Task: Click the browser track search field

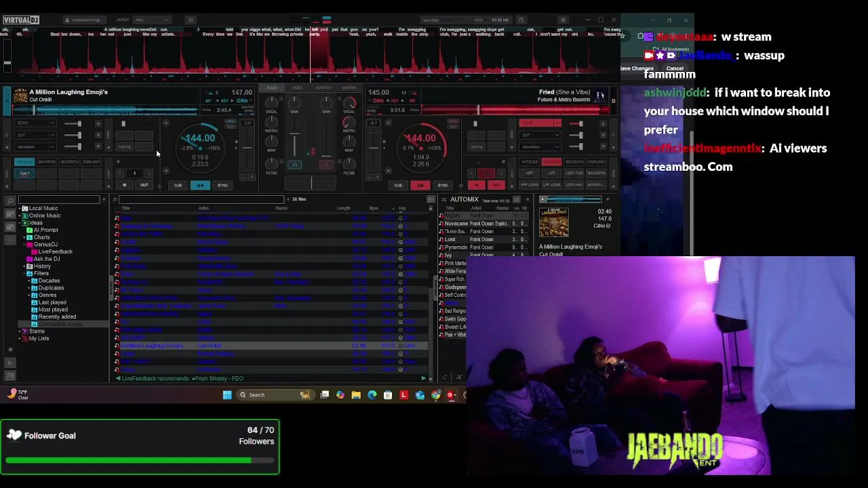Action: click(x=201, y=199)
